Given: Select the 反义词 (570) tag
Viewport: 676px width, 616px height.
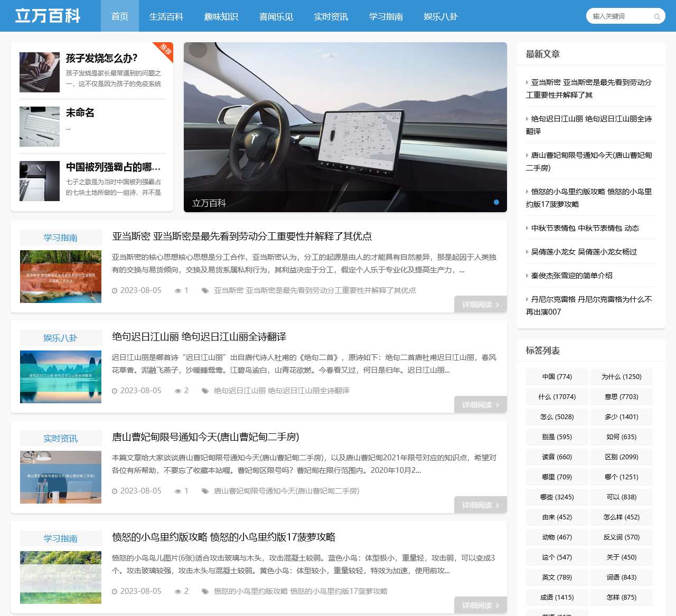Looking at the screenshot, I should point(622,537).
